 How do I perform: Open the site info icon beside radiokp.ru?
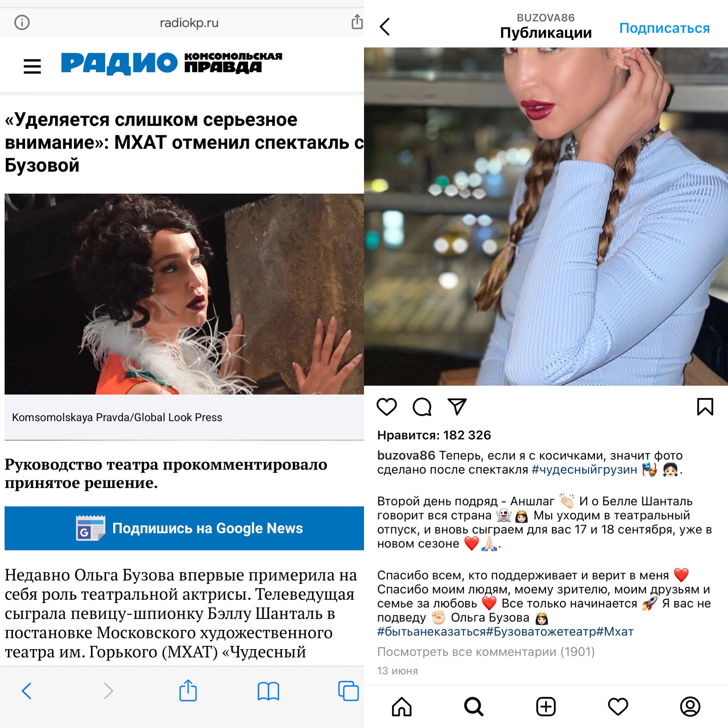click(x=22, y=23)
